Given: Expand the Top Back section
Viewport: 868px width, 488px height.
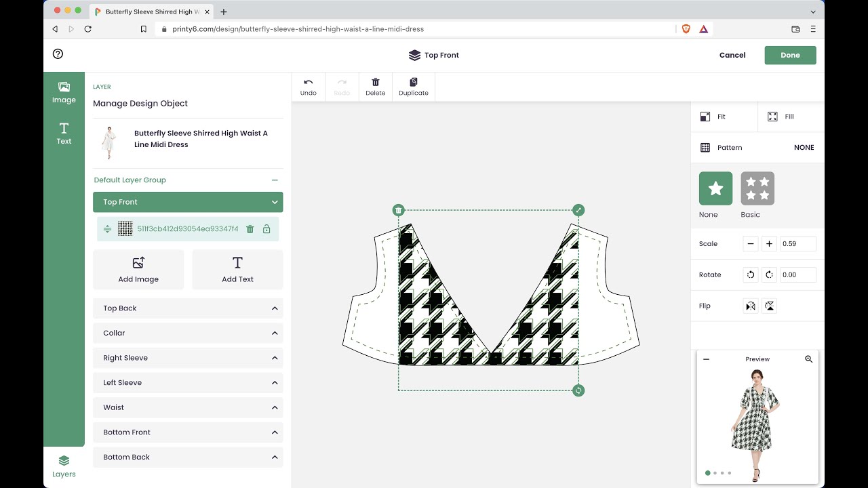Looking at the screenshot, I should pyautogui.click(x=188, y=308).
